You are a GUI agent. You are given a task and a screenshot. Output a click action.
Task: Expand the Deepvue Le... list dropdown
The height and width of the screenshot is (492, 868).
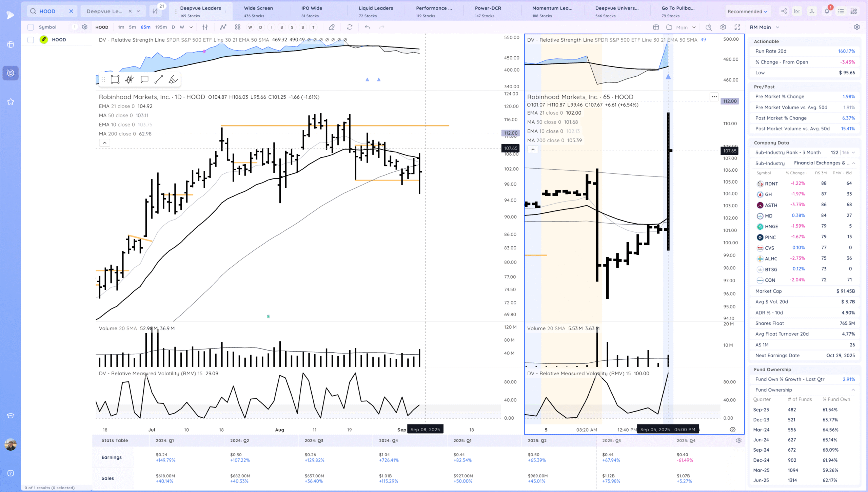point(138,11)
